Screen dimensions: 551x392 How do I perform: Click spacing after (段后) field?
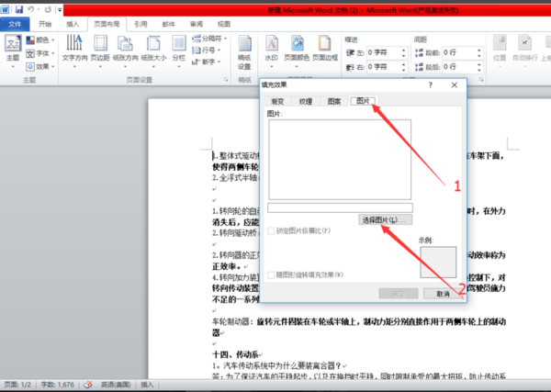pyautogui.click(x=459, y=67)
